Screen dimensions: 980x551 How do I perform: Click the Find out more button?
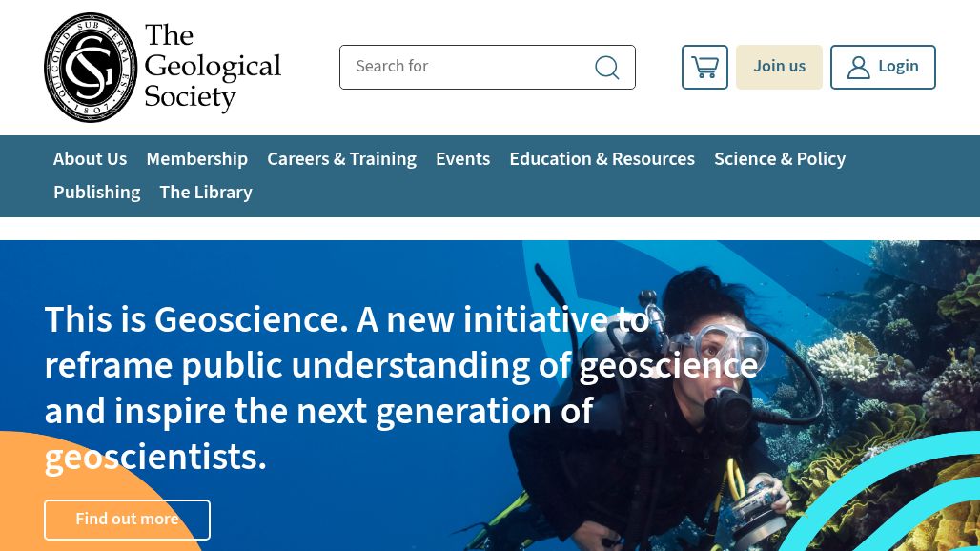127,520
